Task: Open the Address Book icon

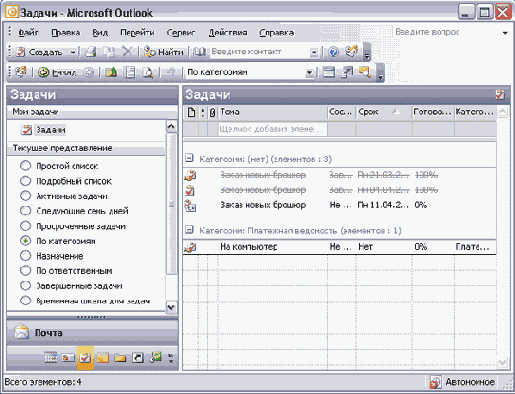Action: (x=199, y=52)
